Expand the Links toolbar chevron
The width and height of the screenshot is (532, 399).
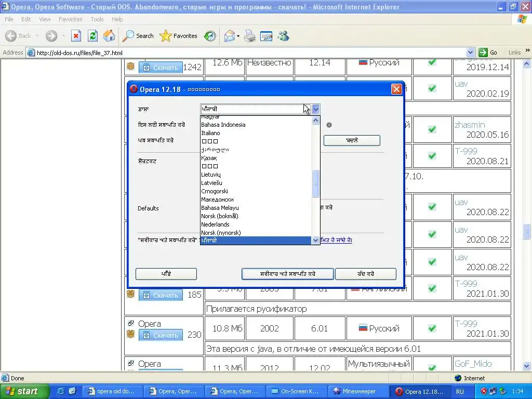(528, 50)
